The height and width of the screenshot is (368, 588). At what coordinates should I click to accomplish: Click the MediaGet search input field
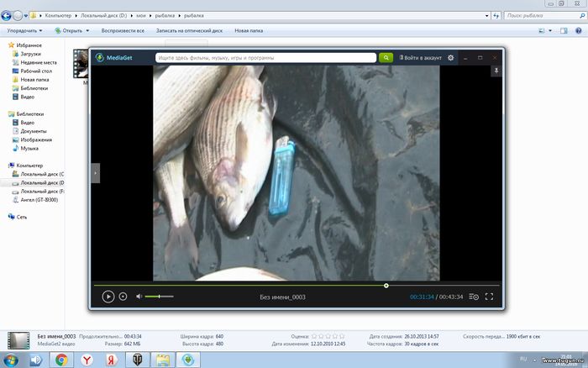point(265,58)
